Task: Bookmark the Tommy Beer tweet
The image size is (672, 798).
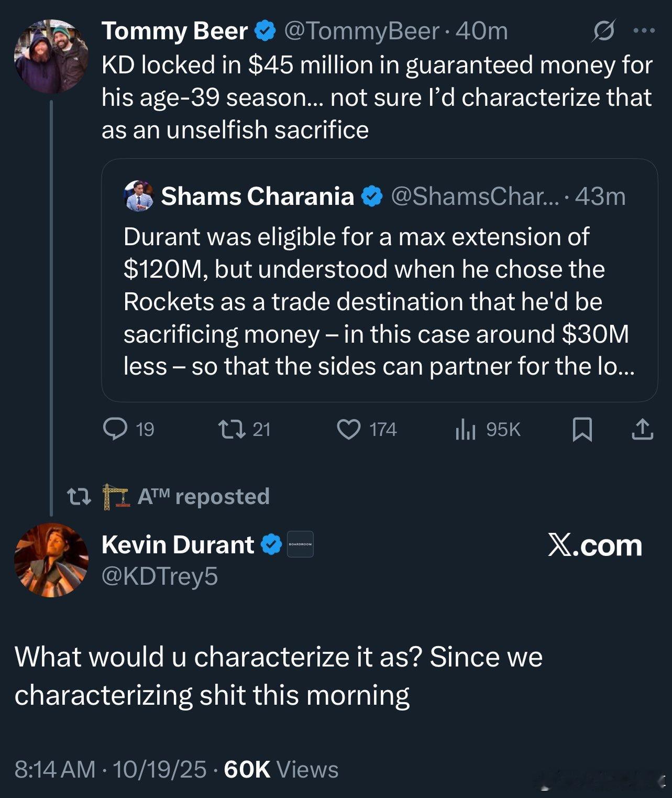Action: (x=582, y=429)
